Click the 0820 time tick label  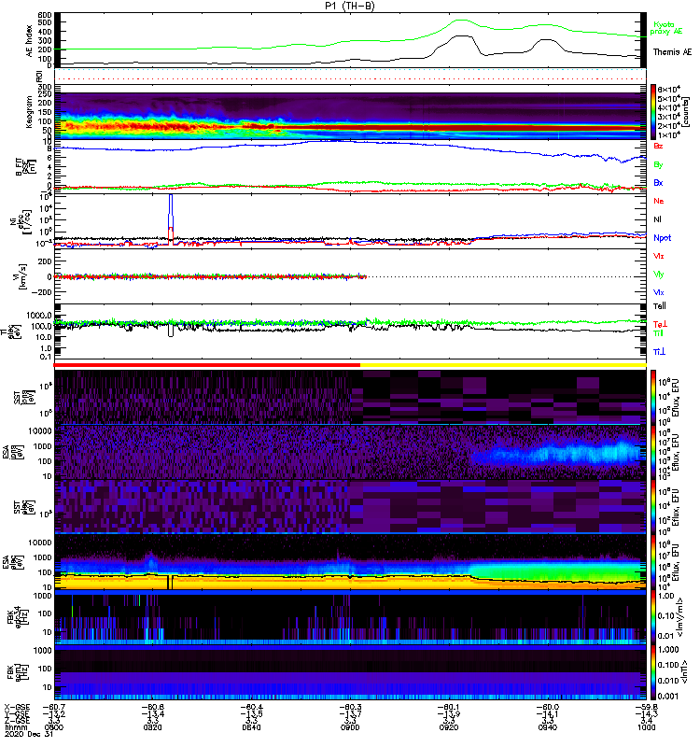tap(152, 727)
